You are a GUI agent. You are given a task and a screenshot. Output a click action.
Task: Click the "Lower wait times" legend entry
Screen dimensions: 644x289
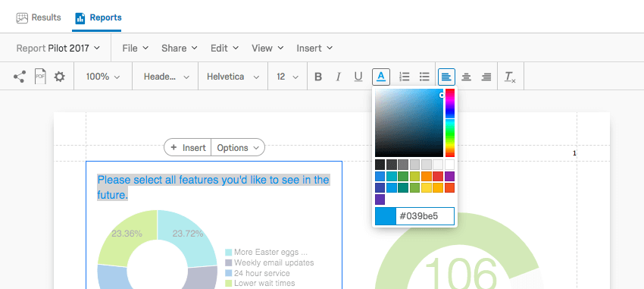(260, 283)
